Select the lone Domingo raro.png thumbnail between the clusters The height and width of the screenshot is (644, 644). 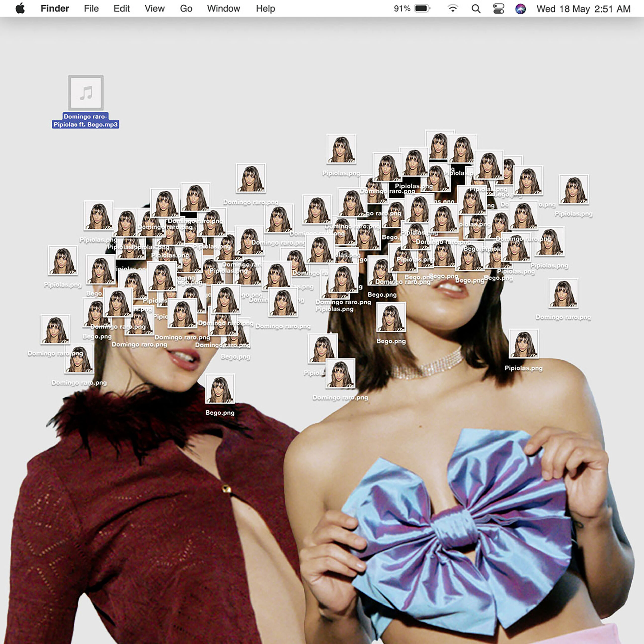coord(251,178)
